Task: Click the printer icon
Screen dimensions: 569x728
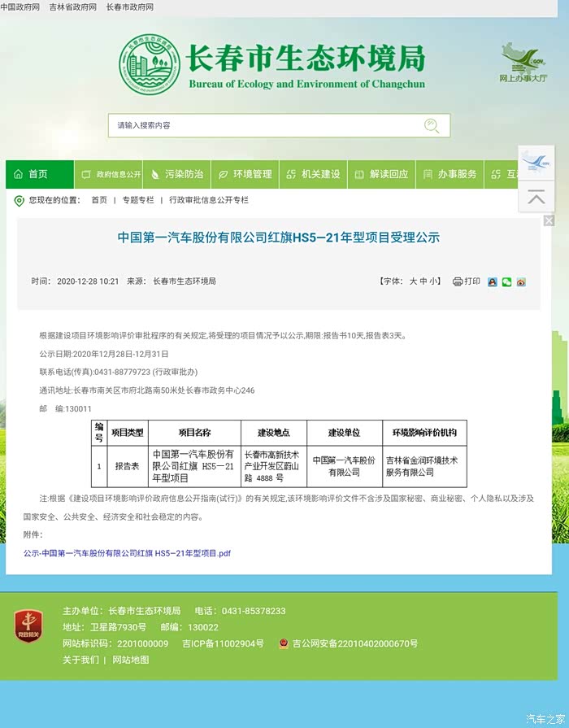Action: (458, 281)
